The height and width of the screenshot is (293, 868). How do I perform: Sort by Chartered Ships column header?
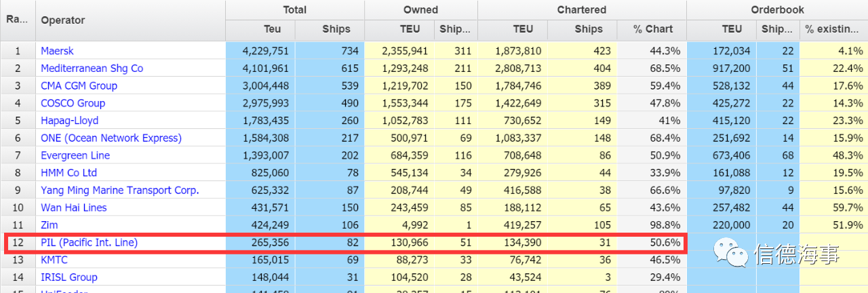583,30
